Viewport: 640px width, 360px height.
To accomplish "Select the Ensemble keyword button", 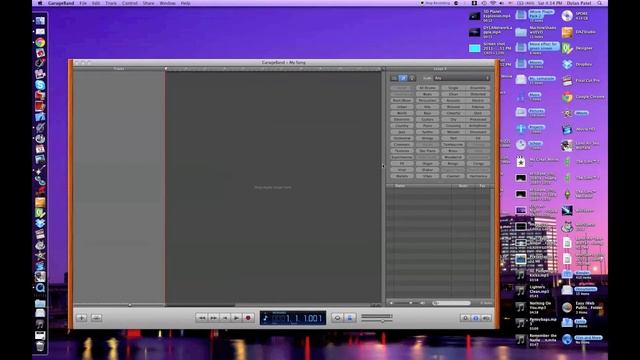I will (x=478, y=88).
